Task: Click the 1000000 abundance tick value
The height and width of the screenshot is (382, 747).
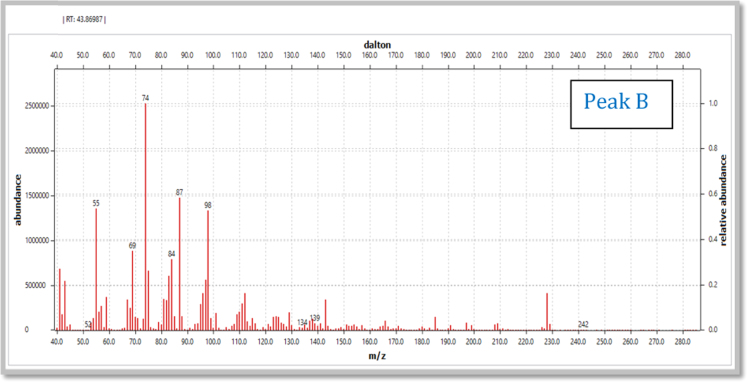Action: 38,241
